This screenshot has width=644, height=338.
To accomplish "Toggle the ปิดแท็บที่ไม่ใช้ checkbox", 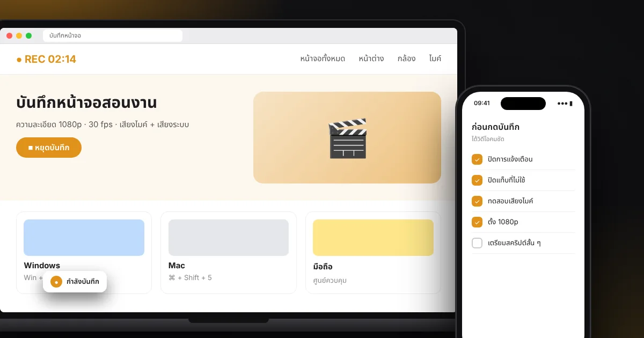I will tap(477, 180).
